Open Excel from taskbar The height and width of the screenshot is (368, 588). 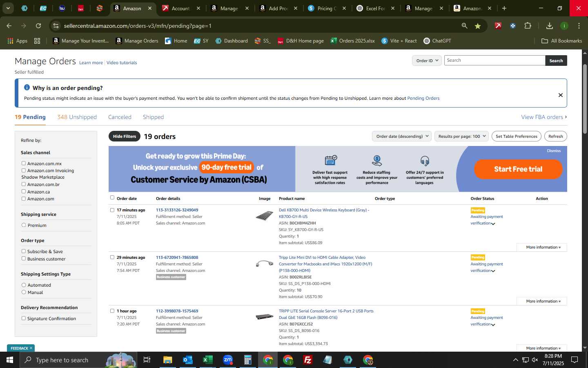tap(208, 360)
